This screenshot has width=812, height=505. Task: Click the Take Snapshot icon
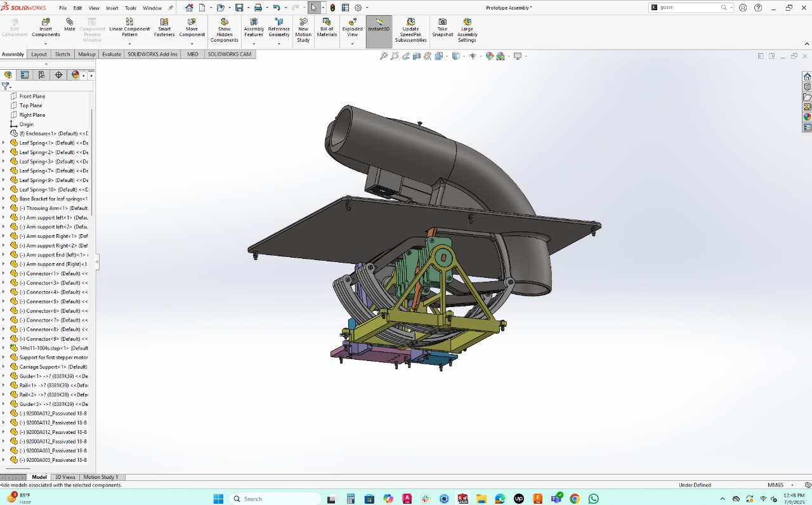443,28
